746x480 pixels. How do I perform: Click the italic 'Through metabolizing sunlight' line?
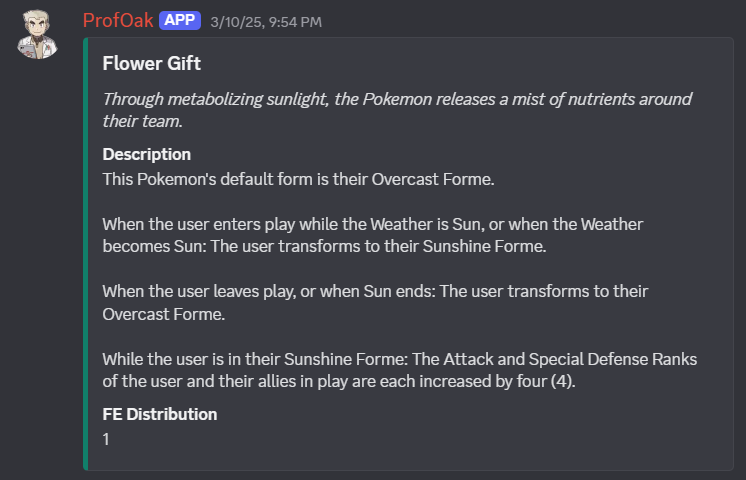point(397,99)
